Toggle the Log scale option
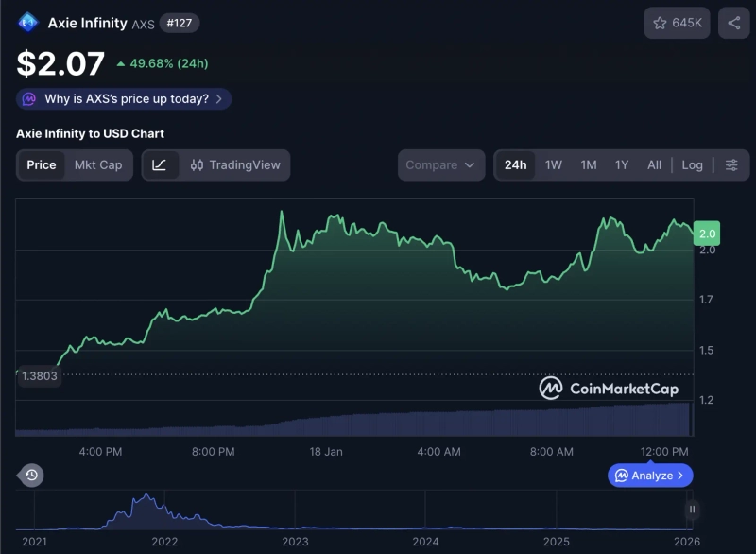The height and width of the screenshot is (554, 756). click(x=692, y=164)
